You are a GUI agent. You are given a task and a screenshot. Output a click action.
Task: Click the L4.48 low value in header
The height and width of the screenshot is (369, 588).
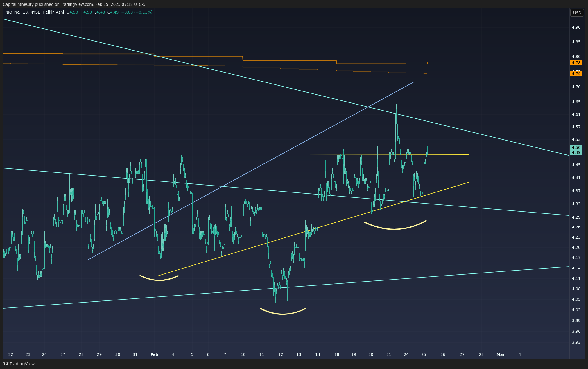click(100, 12)
